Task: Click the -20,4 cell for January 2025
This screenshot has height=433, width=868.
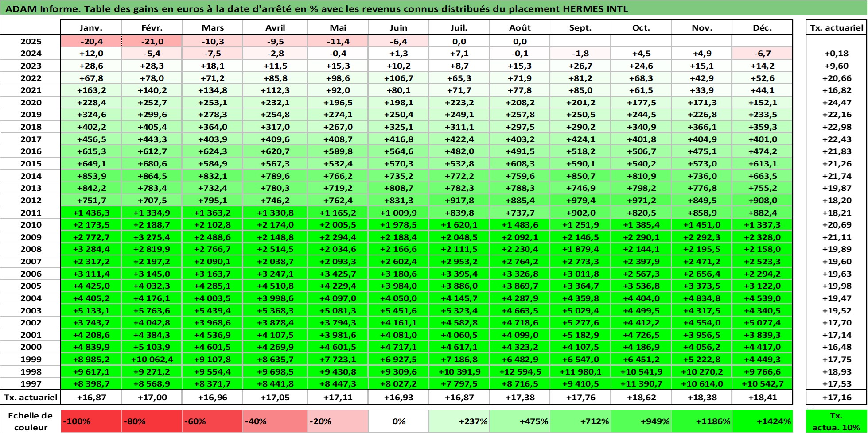Action: (91, 41)
